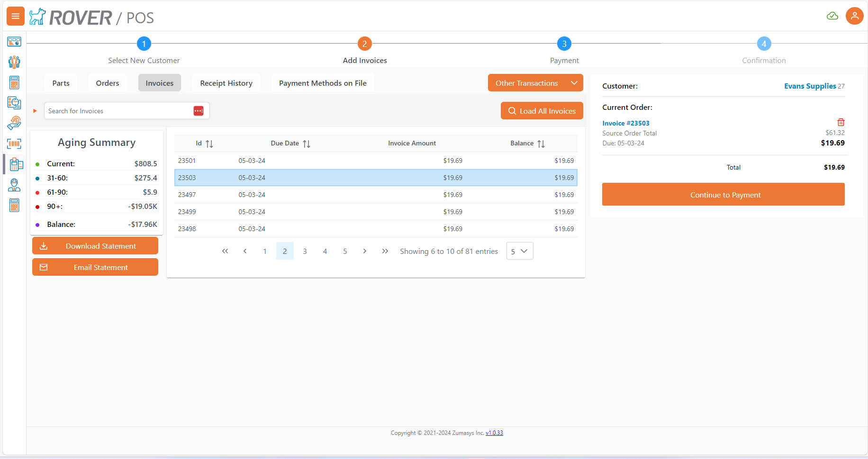The width and height of the screenshot is (868, 459).
Task: Toggle sort on the Balance column
Action: pos(541,144)
